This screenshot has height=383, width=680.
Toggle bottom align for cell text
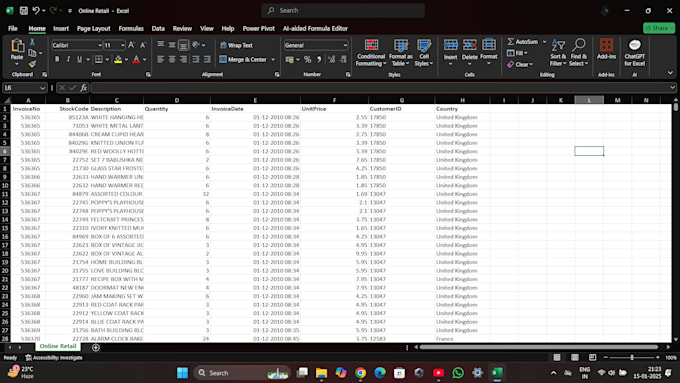pos(183,45)
